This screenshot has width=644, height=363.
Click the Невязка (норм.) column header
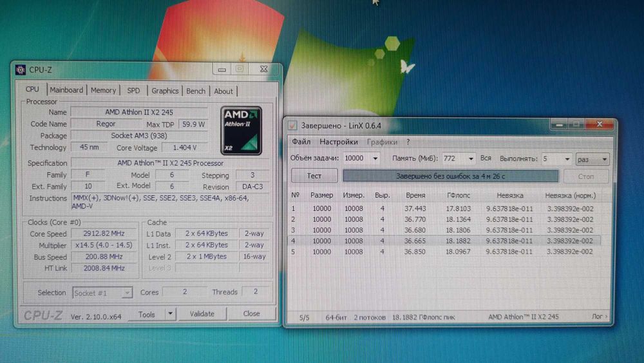click(570, 195)
